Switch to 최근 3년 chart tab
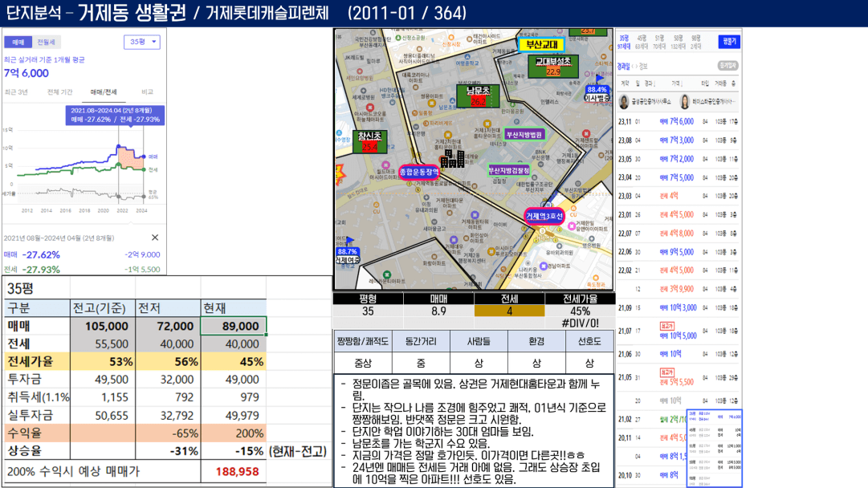 coord(16,91)
